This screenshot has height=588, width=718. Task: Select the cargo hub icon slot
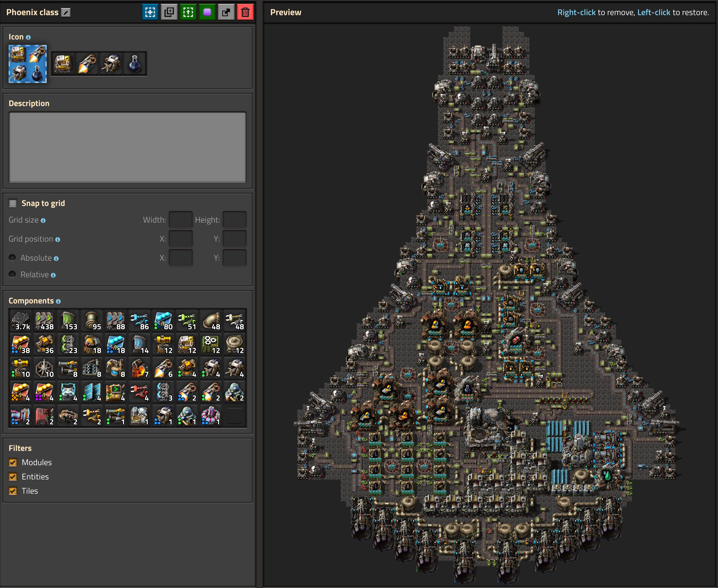click(63, 64)
